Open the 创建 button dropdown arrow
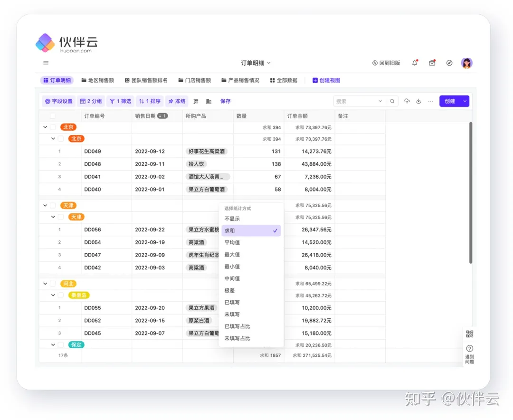Screen dimensions: 513x420 click(x=465, y=101)
